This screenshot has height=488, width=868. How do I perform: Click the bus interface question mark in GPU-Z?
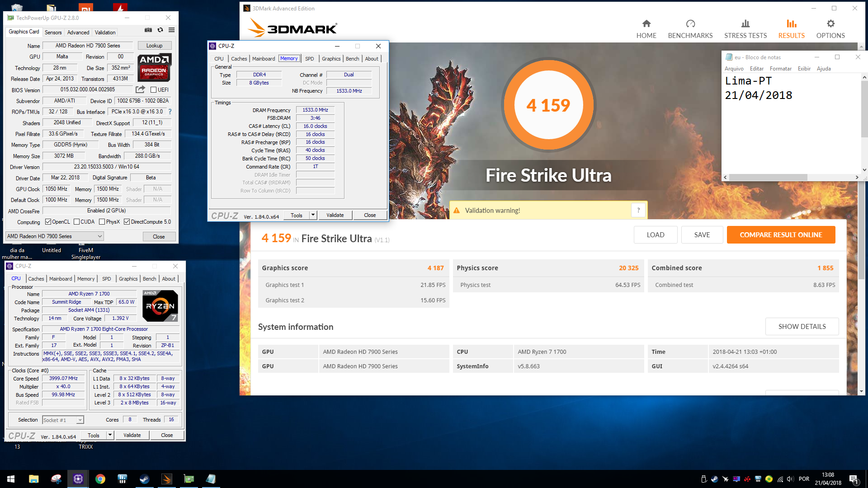[170, 112]
